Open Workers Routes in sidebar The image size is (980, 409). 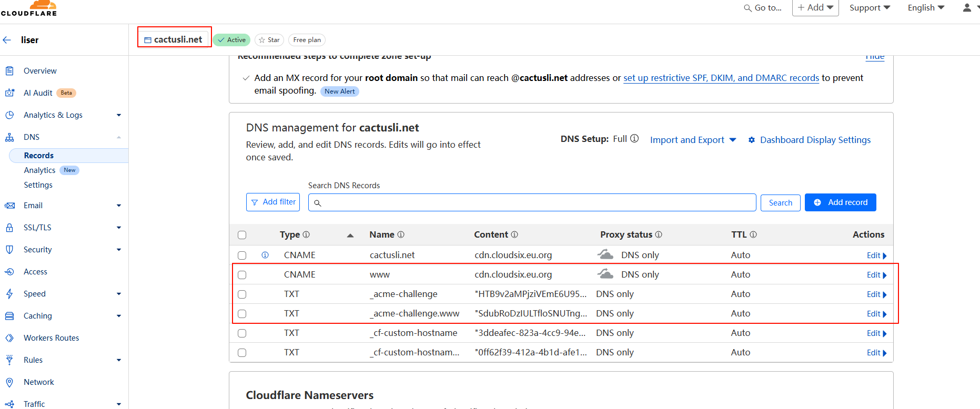point(52,338)
